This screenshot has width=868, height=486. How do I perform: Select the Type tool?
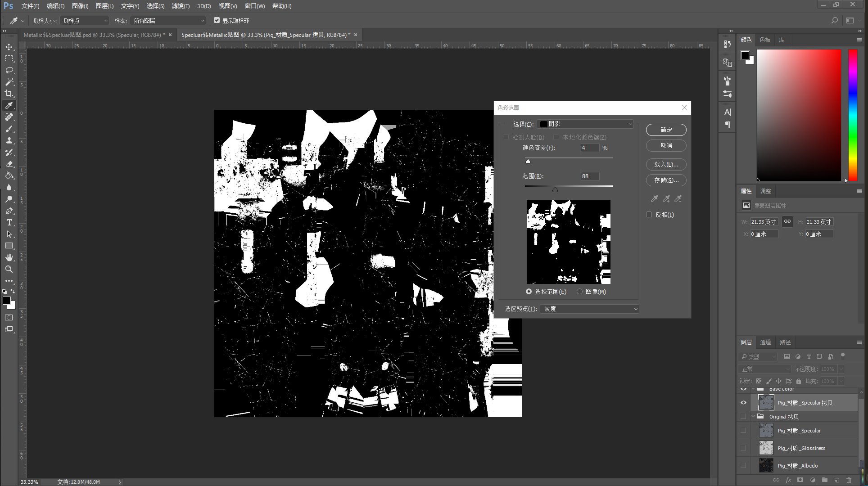coord(9,222)
